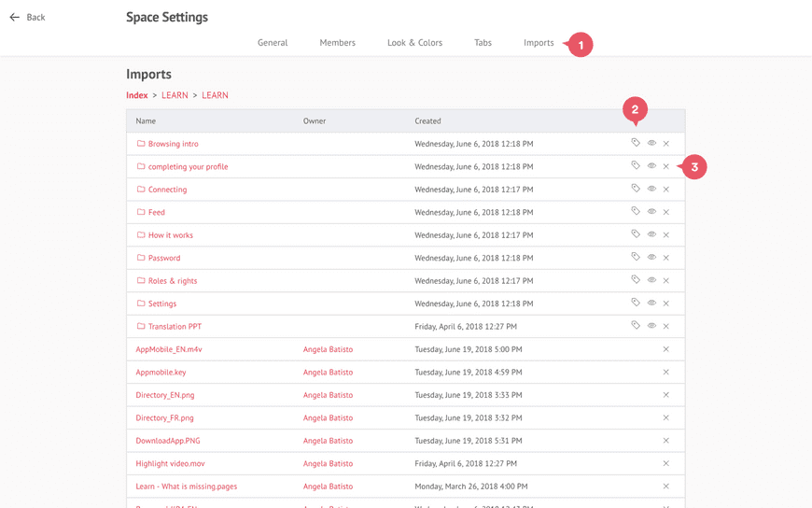Open the Highlight video.mov file
The height and width of the screenshot is (508, 812).
tap(170, 463)
